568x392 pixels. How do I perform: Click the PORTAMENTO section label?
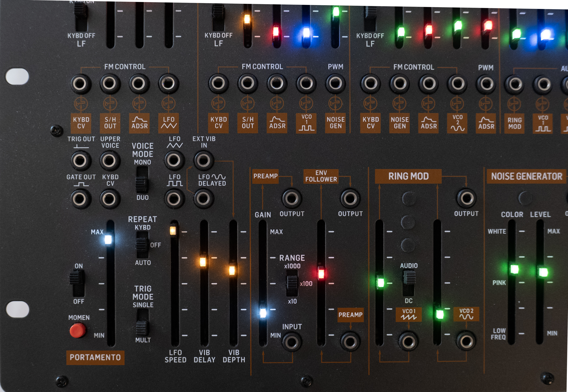(x=95, y=357)
